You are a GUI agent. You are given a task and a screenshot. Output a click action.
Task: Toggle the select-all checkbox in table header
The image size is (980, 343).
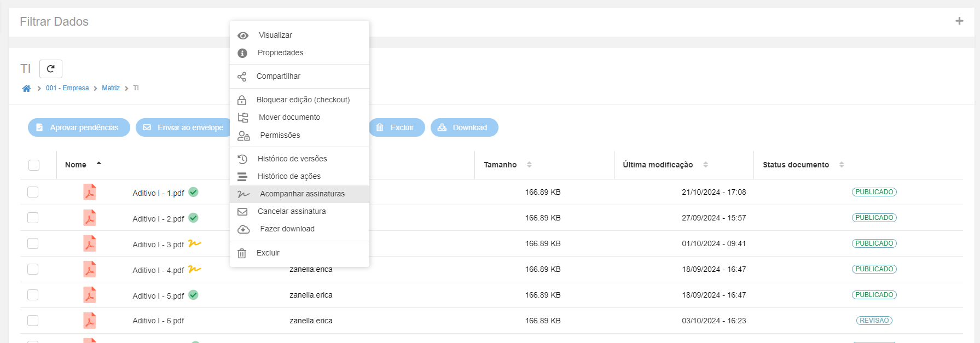click(x=34, y=165)
